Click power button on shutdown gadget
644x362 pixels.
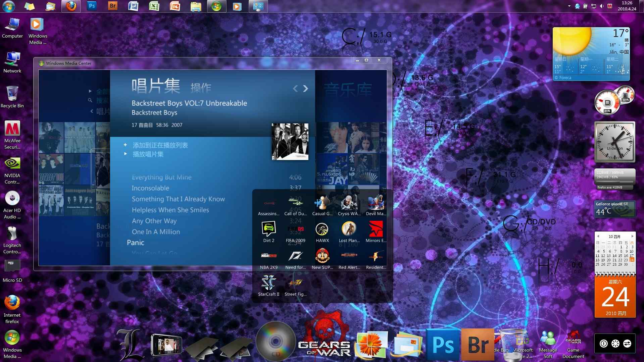coord(603,344)
